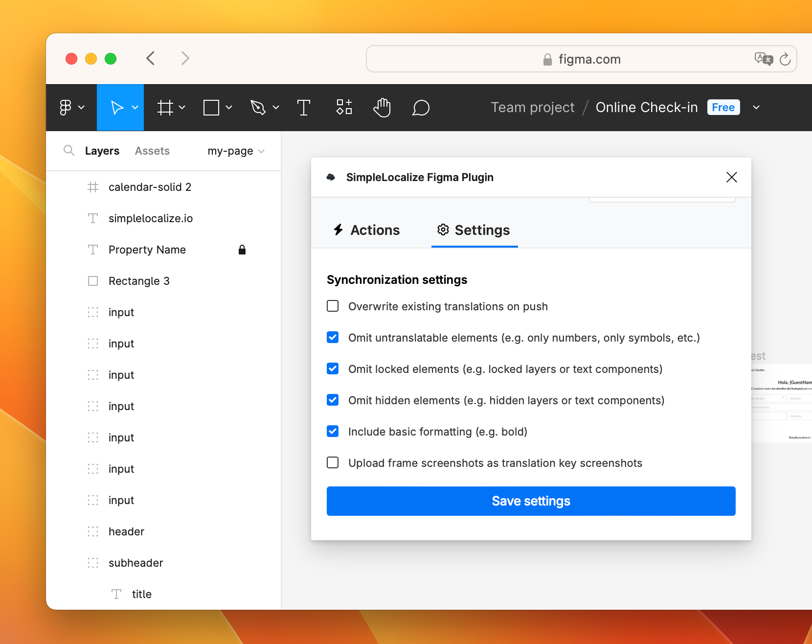Click the Free plan badge
The image size is (812, 644).
723,107
